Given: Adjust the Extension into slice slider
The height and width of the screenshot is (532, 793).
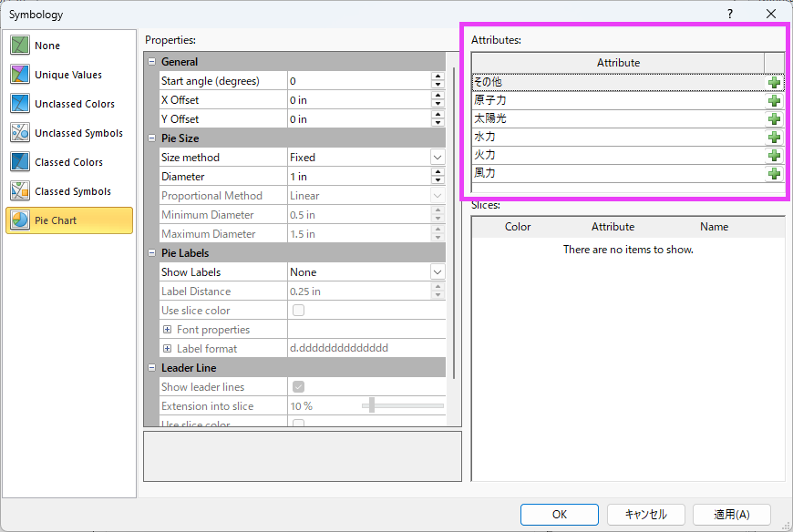Looking at the screenshot, I should tap(372, 406).
